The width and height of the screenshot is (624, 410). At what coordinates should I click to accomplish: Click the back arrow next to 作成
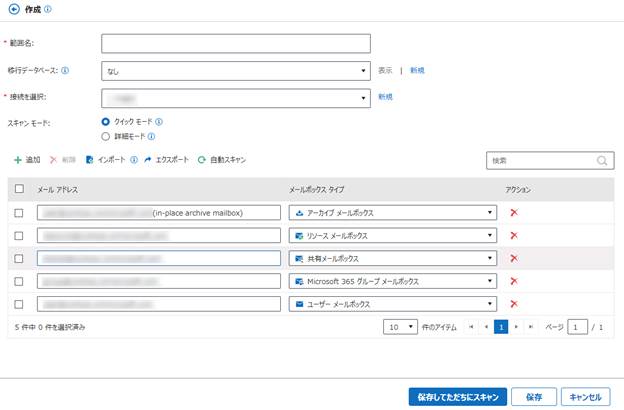pos(14,9)
